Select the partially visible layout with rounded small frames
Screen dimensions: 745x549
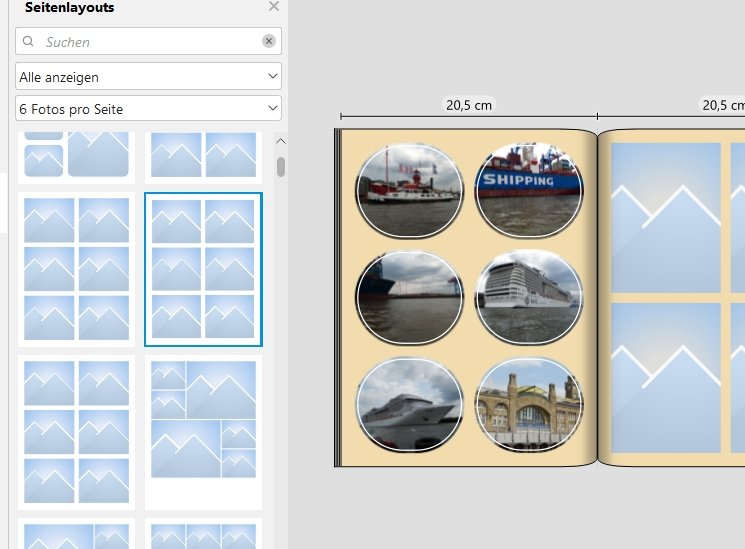coord(76,157)
